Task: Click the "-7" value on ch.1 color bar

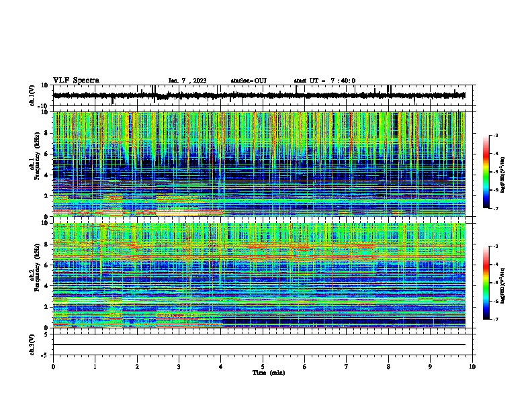Action: [496, 208]
